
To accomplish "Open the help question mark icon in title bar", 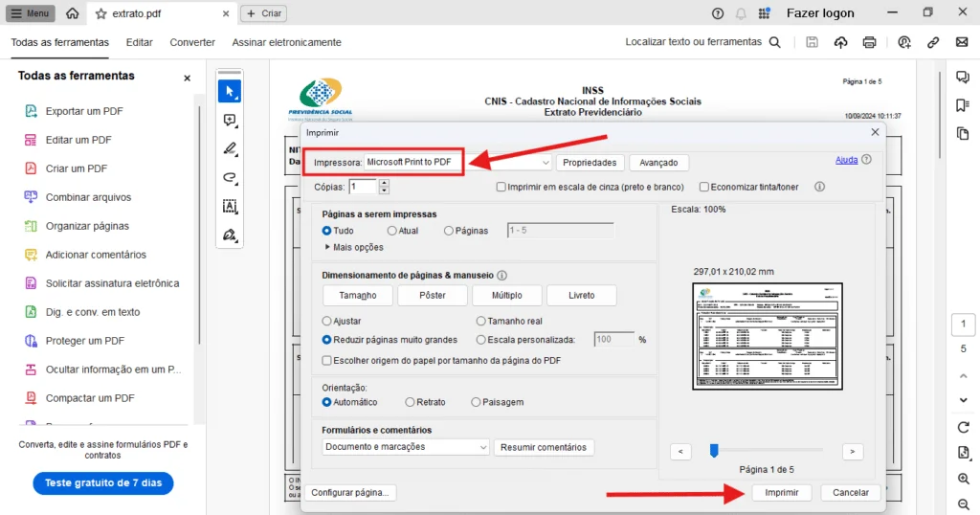I will click(718, 13).
